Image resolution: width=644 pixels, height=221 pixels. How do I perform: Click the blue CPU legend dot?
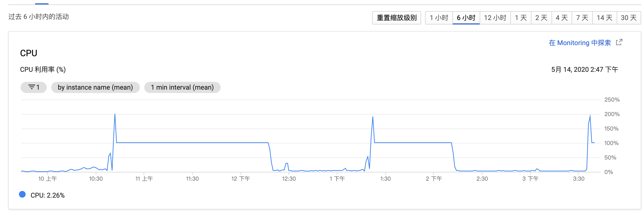(x=22, y=195)
